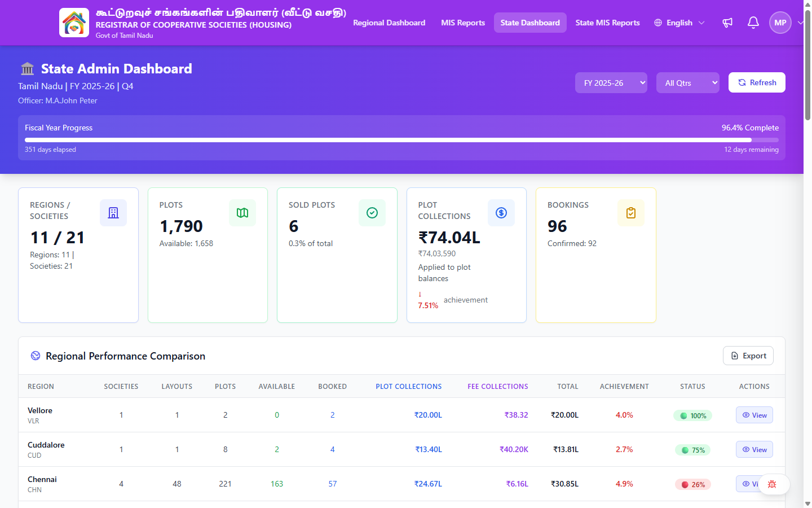812x508 pixels.
Task: Click the Vellore region name
Action: pyautogui.click(x=40, y=410)
